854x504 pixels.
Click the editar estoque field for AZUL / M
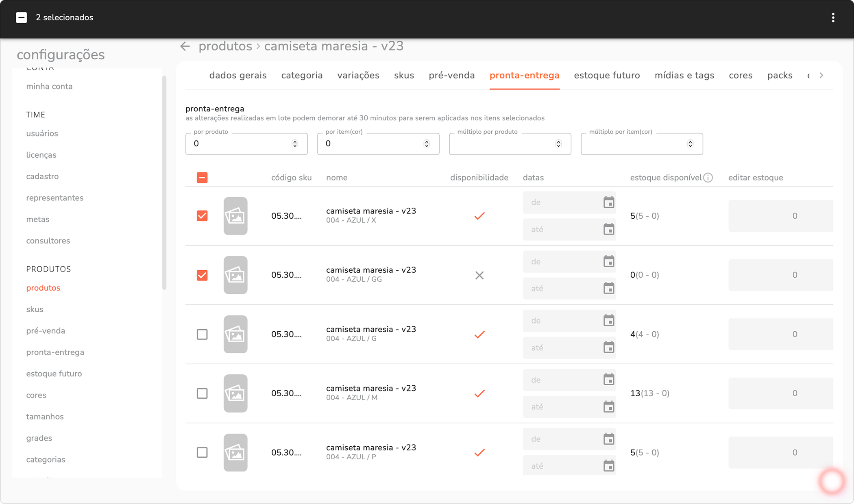[x=780, y=393]
